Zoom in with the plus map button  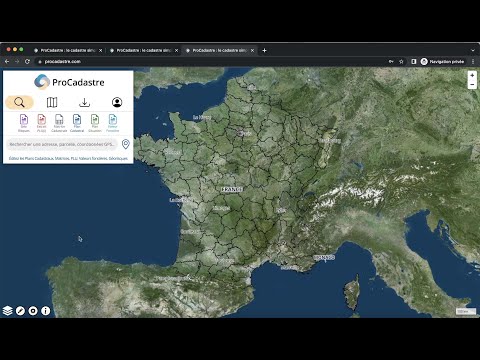[x=472, y=75]
